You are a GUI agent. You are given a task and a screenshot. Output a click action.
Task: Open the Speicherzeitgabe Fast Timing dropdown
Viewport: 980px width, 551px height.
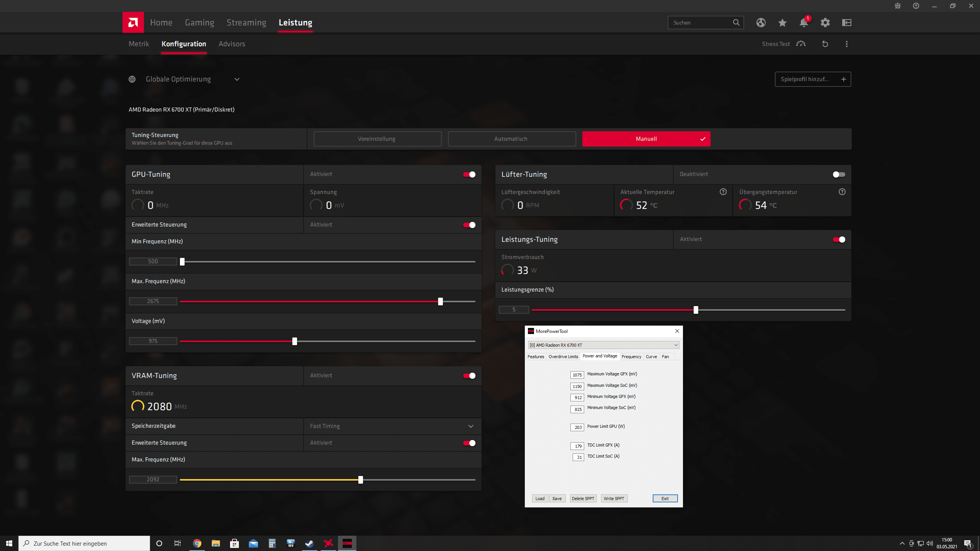pyautogui.click(x=392, y=426)
